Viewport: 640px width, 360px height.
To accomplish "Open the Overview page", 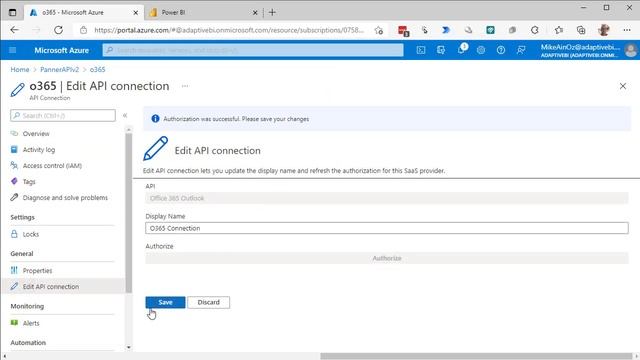I will pyautogui.click(x=36, y=133).
